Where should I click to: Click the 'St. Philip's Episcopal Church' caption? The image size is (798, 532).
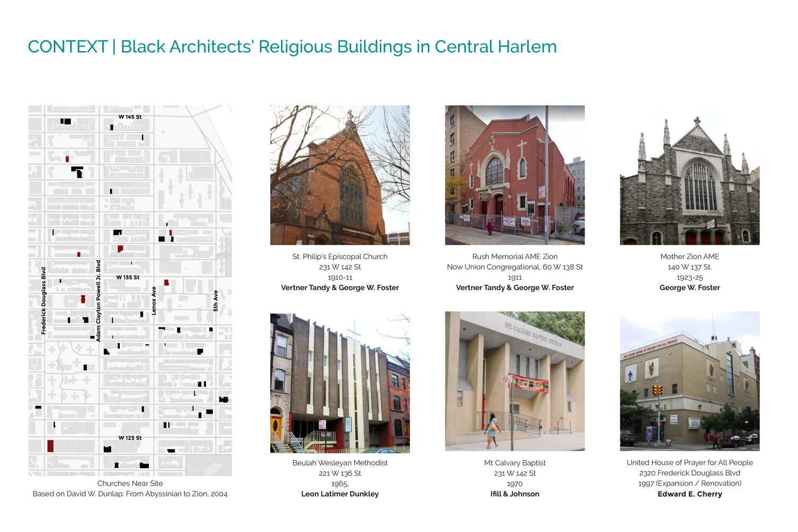(x=340, y=256)
